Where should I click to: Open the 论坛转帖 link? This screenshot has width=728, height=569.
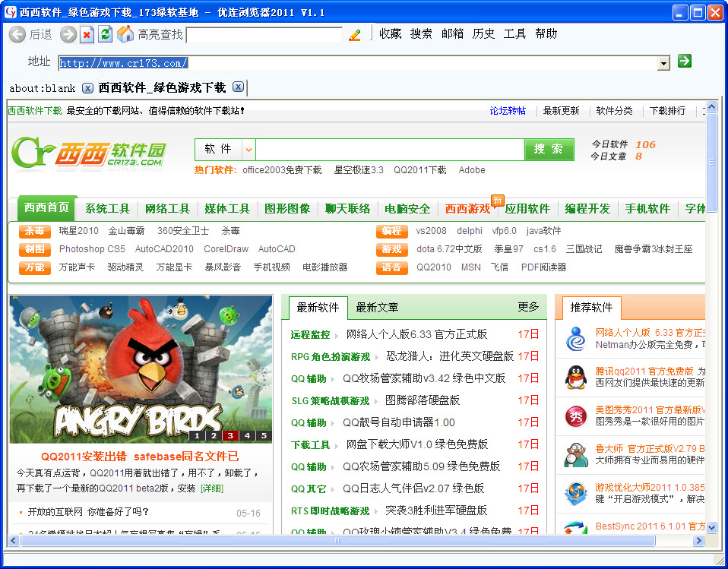(508, 110)
